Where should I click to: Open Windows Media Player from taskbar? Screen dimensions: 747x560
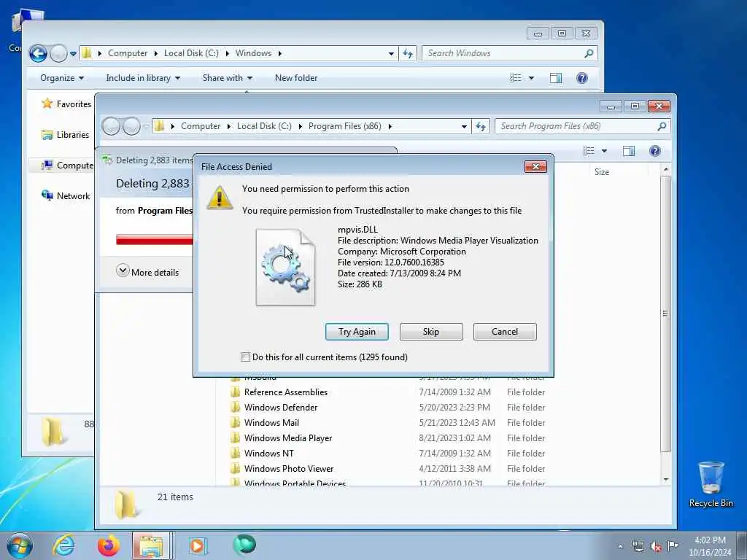coord(197,545)
